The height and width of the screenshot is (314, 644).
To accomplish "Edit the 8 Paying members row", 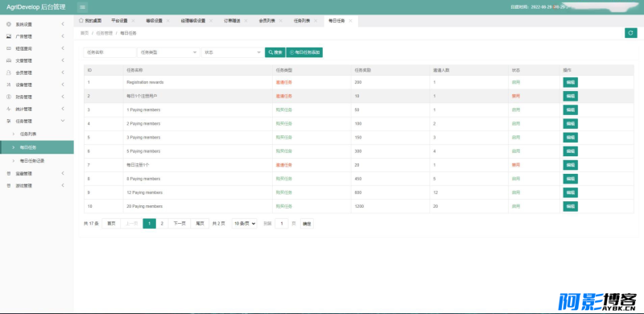I will (570, 179).
